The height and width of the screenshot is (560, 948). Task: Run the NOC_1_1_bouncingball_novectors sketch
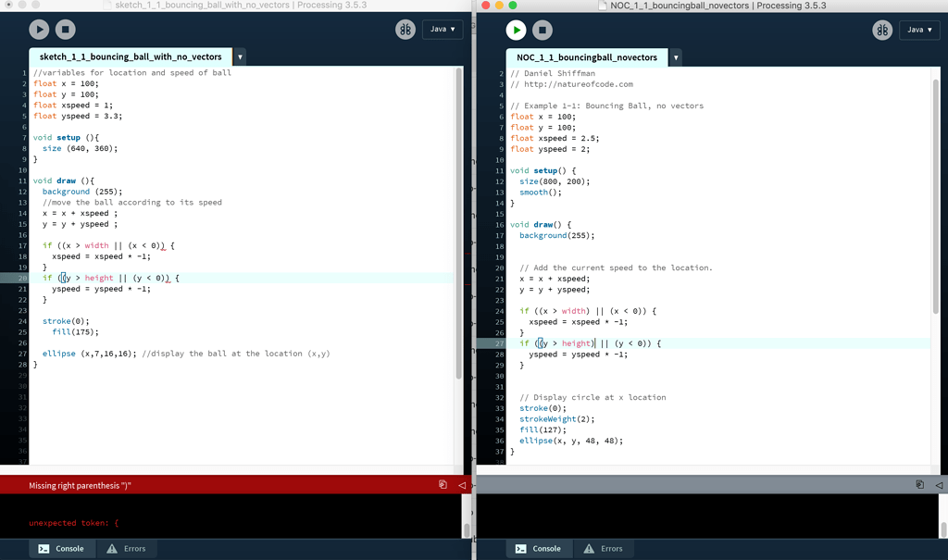[x=516, y=30]
